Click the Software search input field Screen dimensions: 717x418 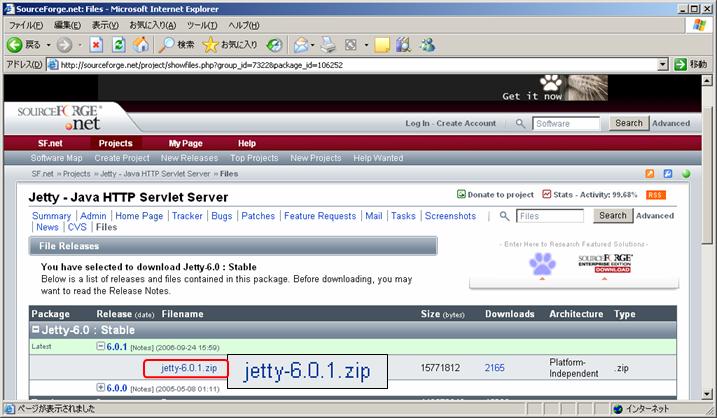click(x=566, y=123)
